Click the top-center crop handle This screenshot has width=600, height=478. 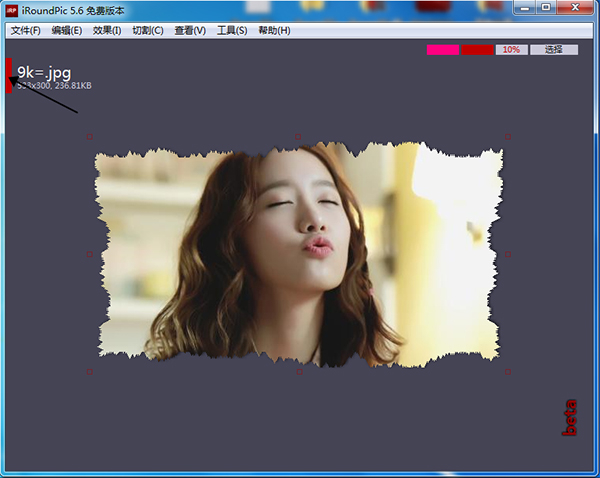pos(299,136)
